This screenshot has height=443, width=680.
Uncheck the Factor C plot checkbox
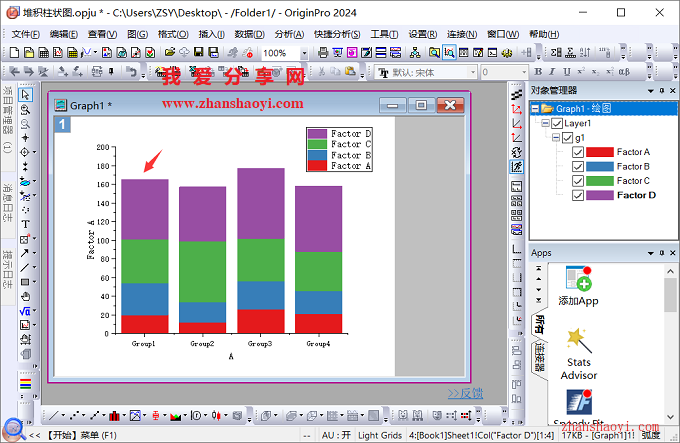[578, 181]
